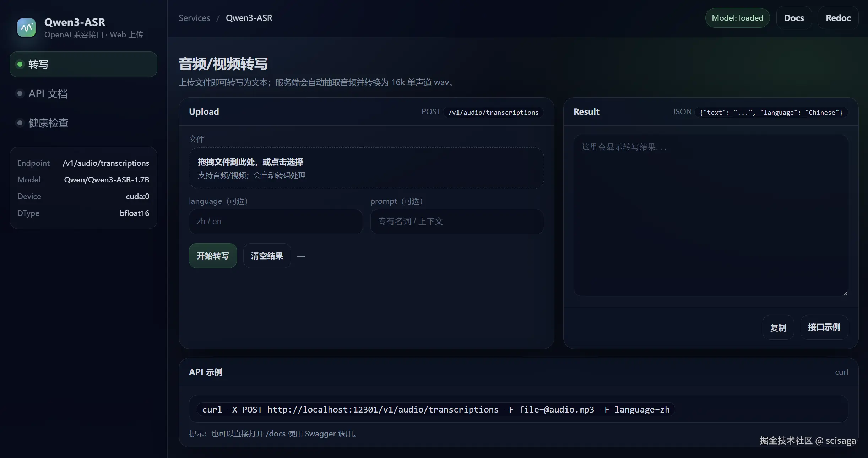
Task: Open the /v1/audio/transcriptions endpoint field
Action: (x=493, y=112)
